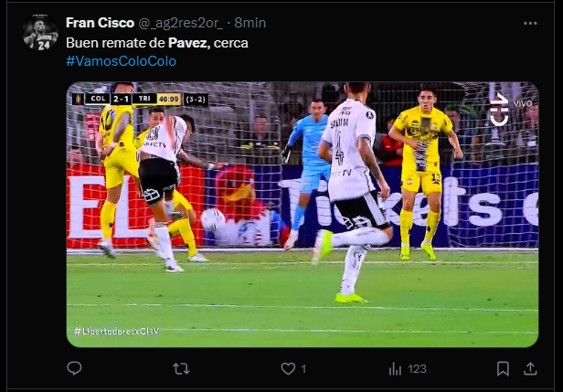Open Fran Cisco's profile avatar
563x392 pixels.
click(40, 32)
